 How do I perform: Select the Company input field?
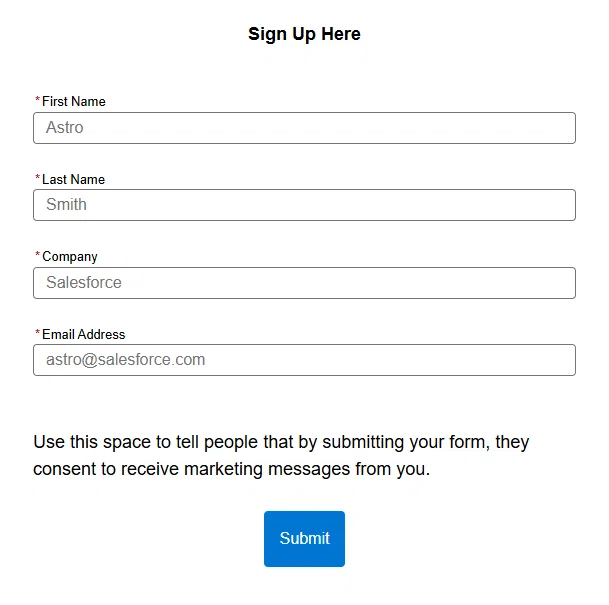pos(304,283)
